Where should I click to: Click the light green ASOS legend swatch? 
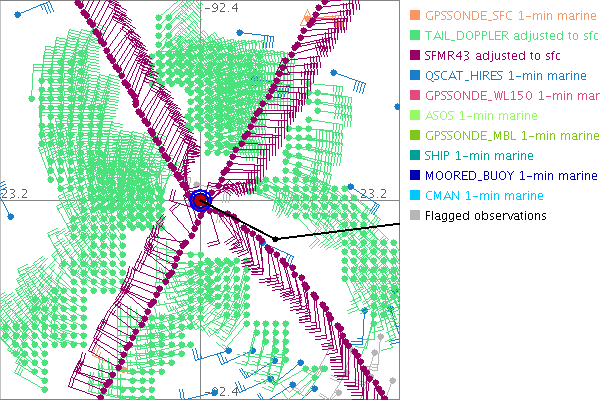pos(412,115)
